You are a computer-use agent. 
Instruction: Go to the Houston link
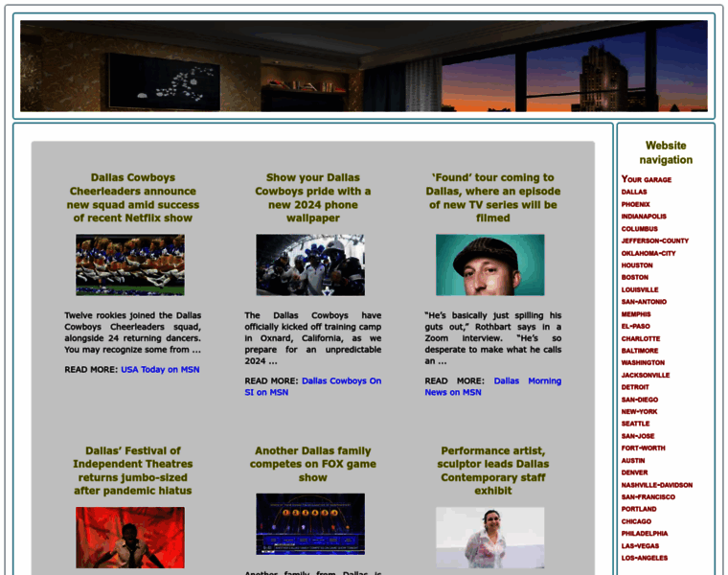[637, 265]
